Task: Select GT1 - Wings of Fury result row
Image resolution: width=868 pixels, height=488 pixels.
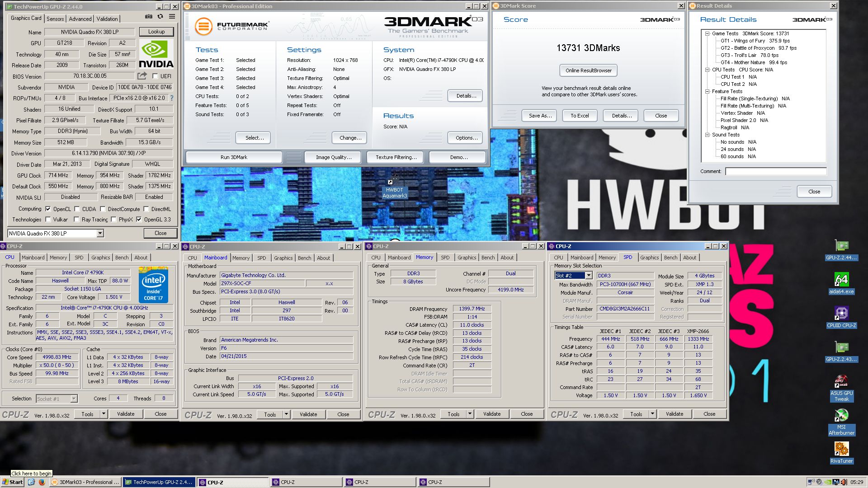Action: [x=755, y=41]
